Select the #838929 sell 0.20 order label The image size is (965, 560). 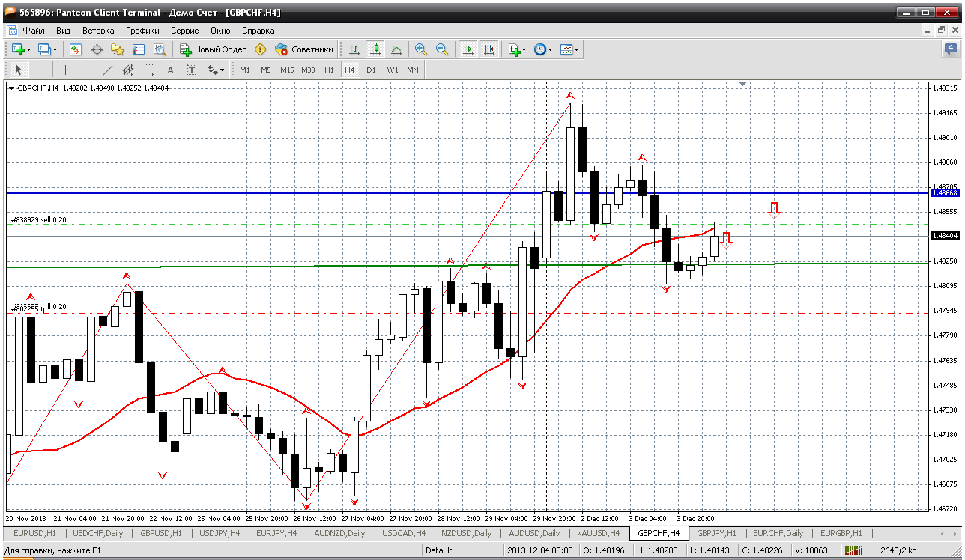39,220
